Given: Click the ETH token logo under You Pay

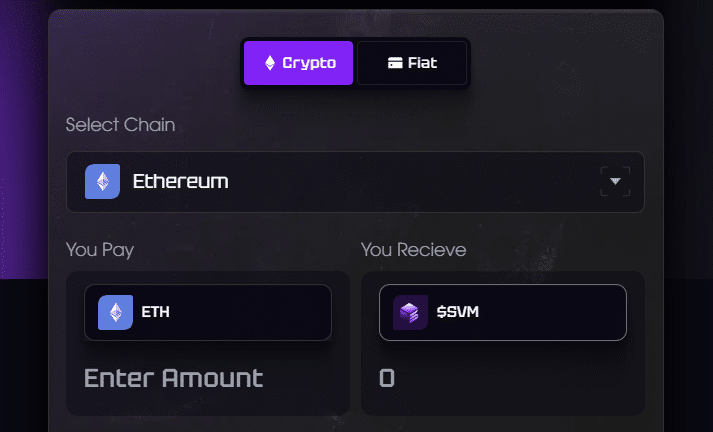Looking at the screenshot, I should point(115,312).
